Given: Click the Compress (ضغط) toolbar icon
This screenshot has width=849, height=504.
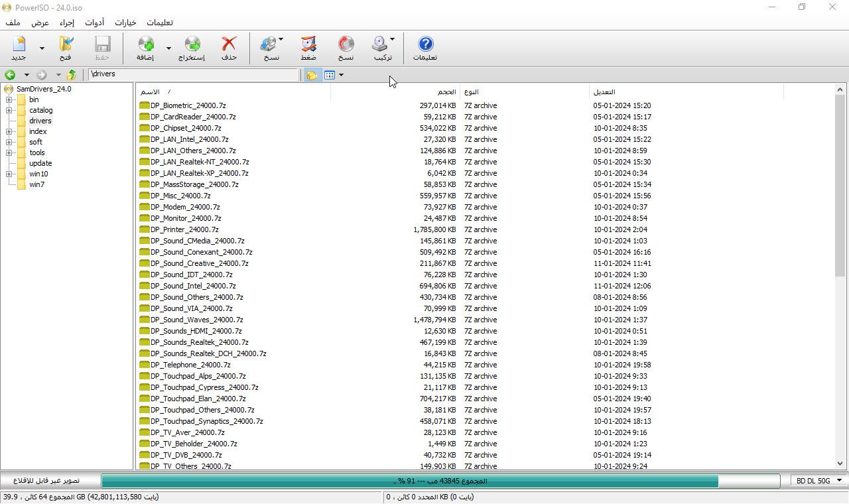Looking at the screenshot, I should click(308, 44).
